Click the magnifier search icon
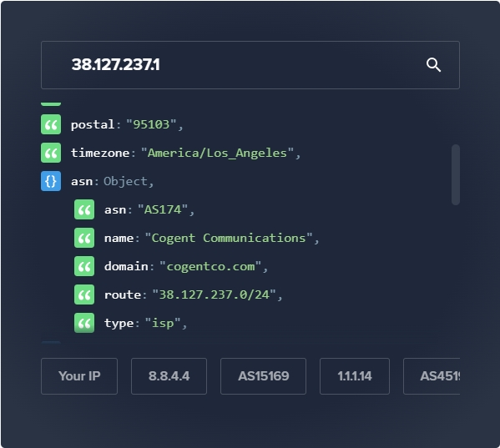Image resolution: width=500 pixels, height=448 pixels. click(434, 65)
